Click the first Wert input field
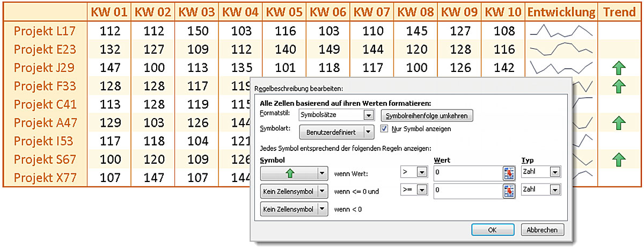The image size is (644, 247). coord(466,173)
